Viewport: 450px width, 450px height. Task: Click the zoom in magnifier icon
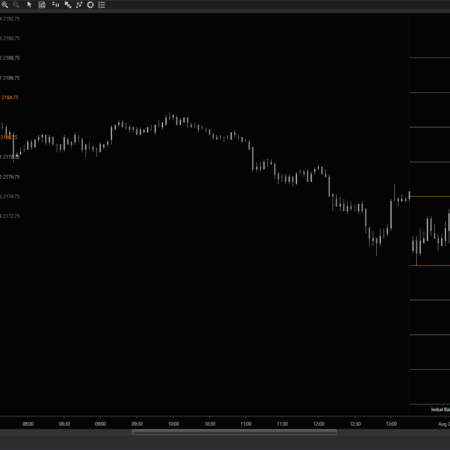click(5, 5)
